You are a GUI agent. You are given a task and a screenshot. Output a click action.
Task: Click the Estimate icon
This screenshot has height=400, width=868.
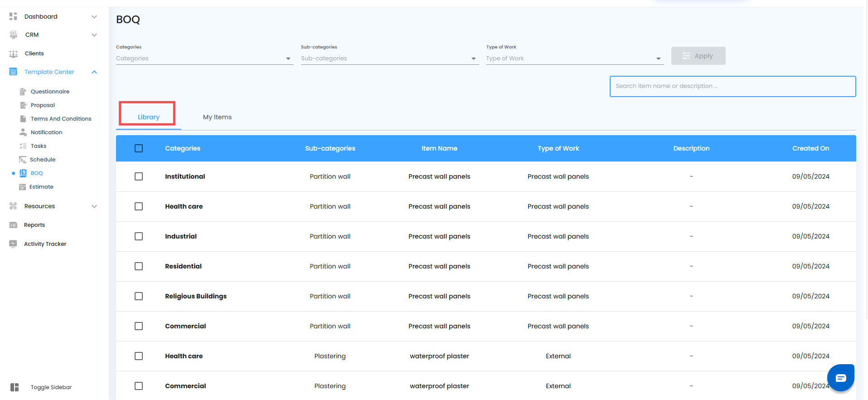[22, 187]
